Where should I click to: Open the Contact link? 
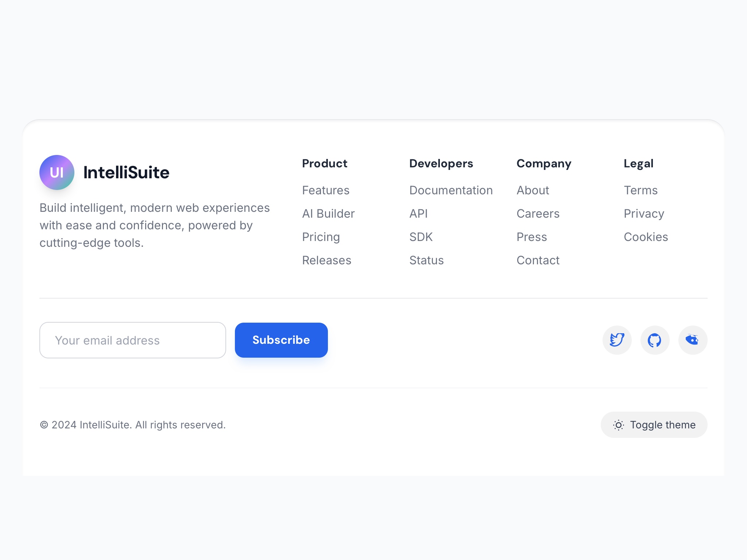click(x=538, y=260)
